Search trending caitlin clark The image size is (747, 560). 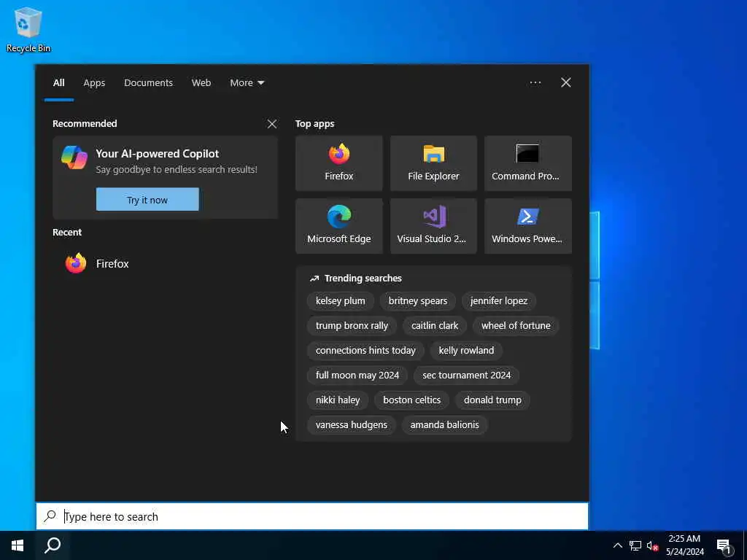click(x=435, y=326)
